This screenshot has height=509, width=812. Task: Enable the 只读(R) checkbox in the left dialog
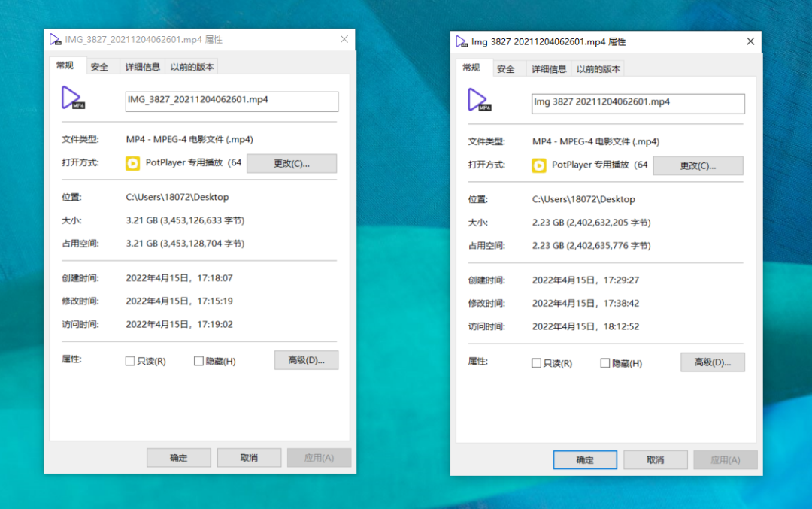click(x=129, y=361)
